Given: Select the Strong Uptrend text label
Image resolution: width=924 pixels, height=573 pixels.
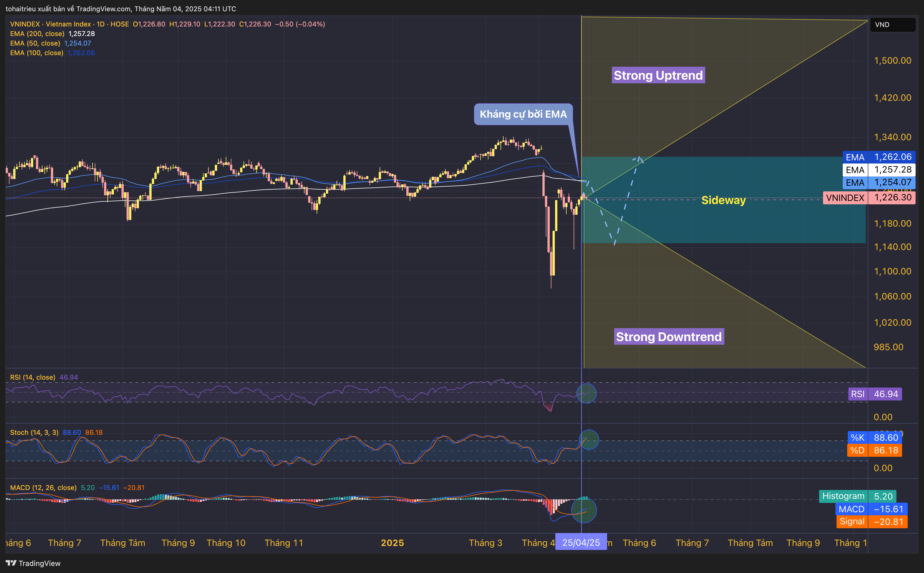Looking at the screenshot, I should pyautogui.click(x=658, y=75).
